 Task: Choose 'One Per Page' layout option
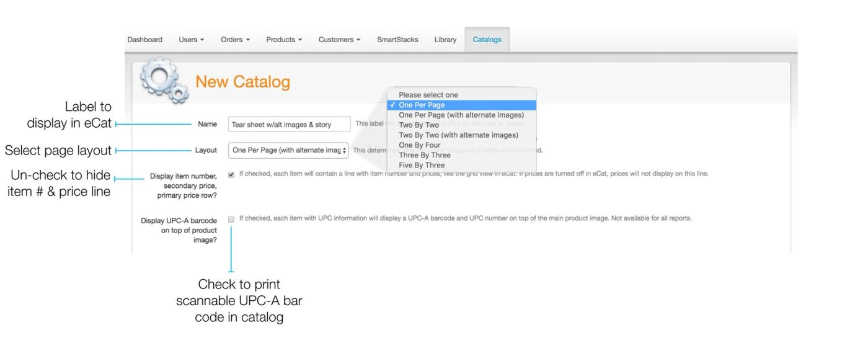tap(461, 105)
